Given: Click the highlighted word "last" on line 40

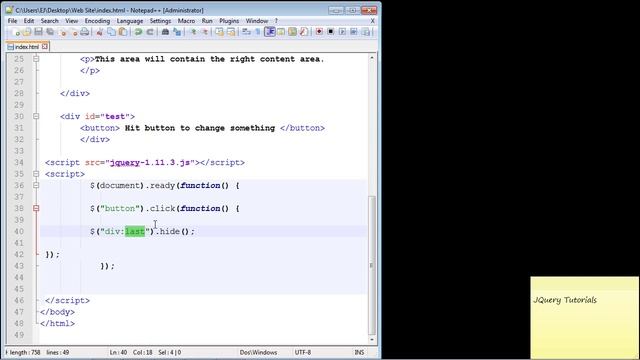Looking at the screenshot, I should tap(135, 231).
